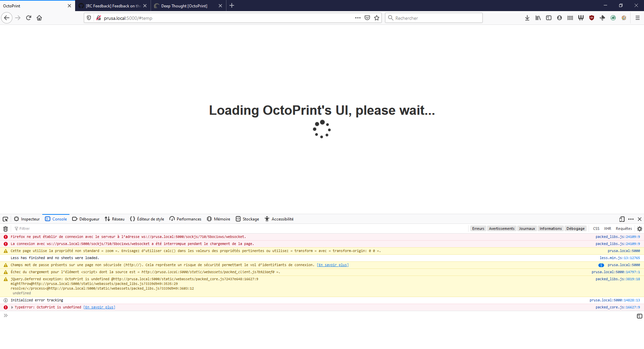Toggle the XHR message filter
Viewport: 644px width, 349px height.
click(607, 229)
